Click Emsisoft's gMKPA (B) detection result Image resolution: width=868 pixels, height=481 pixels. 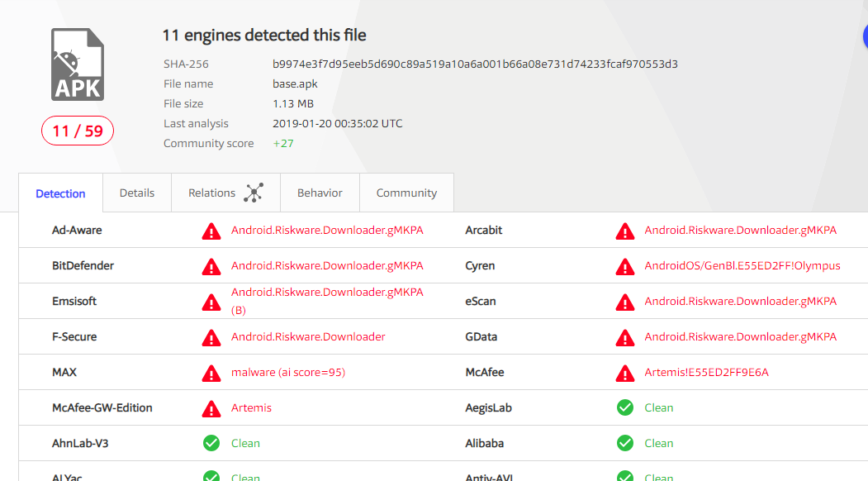click(327, 301)
